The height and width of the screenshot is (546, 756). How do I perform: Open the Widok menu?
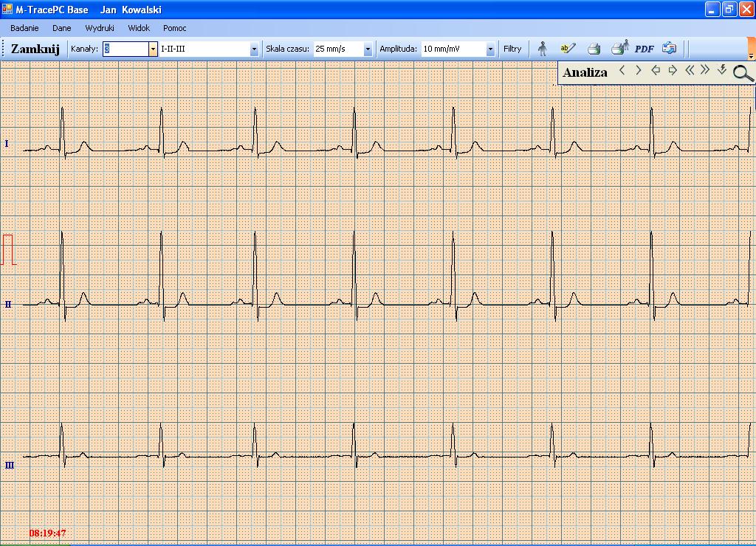click(139, 28)
